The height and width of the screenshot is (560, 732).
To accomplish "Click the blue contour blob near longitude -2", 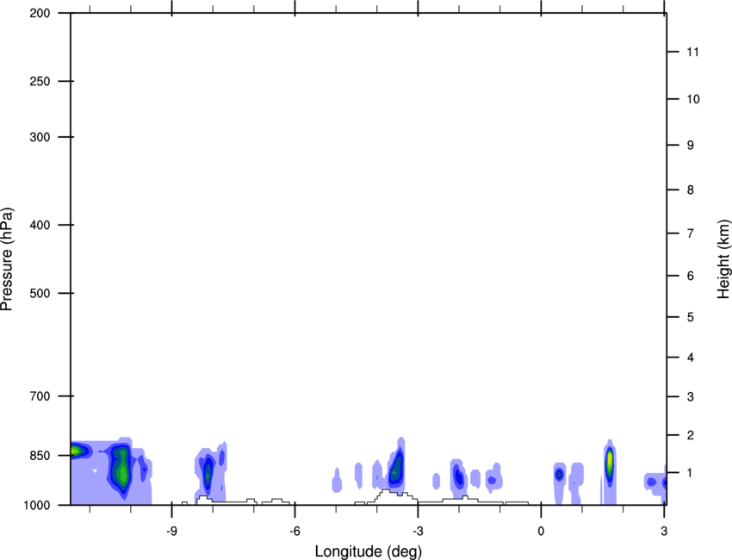I will (459, 476).
